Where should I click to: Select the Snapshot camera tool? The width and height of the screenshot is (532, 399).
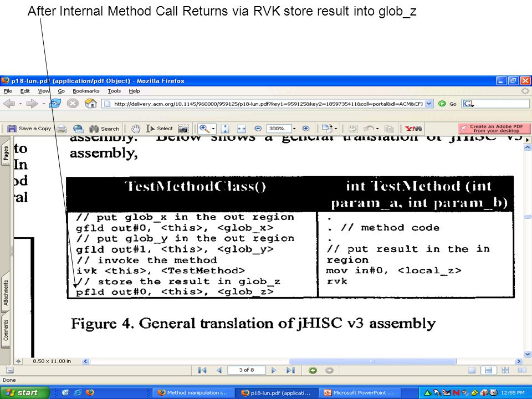pyautogui.click(x=183, y=129)
